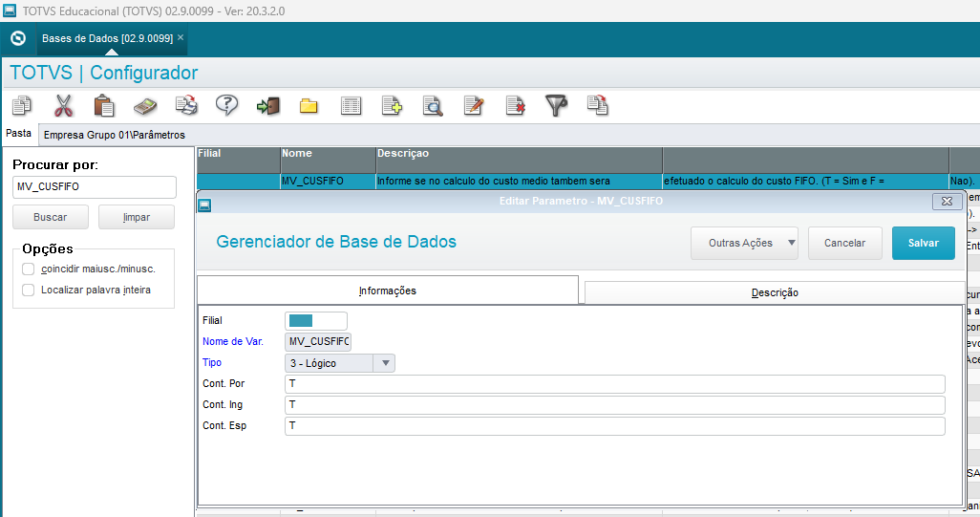Click the Buscar button
The width and height of the screenshot is (980, 517).
(x=50, y=217)
